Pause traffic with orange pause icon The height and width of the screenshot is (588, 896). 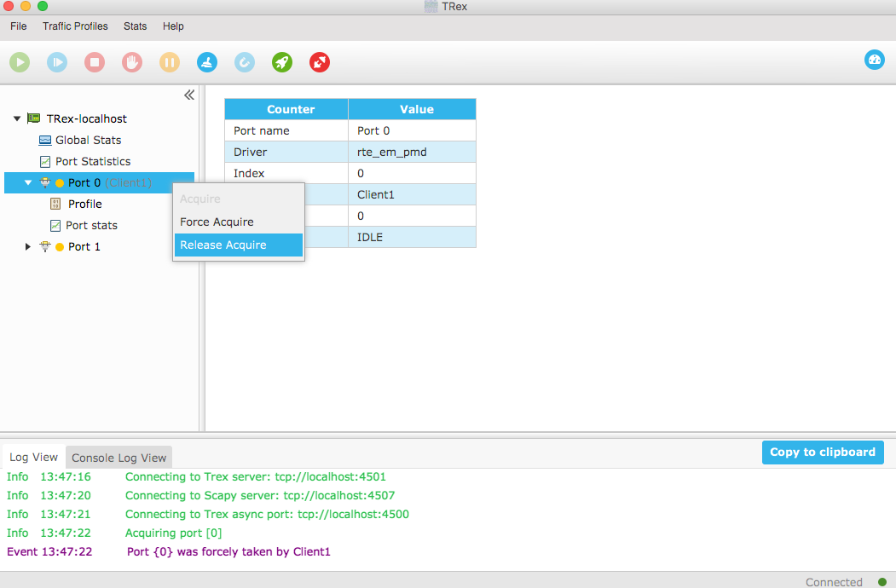(170, 62)
